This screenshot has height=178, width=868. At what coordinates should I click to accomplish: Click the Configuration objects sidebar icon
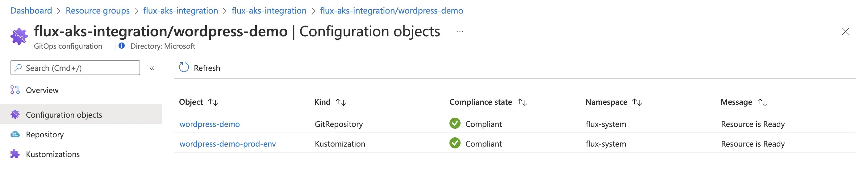pyautogui.click(x=15, y=114)
